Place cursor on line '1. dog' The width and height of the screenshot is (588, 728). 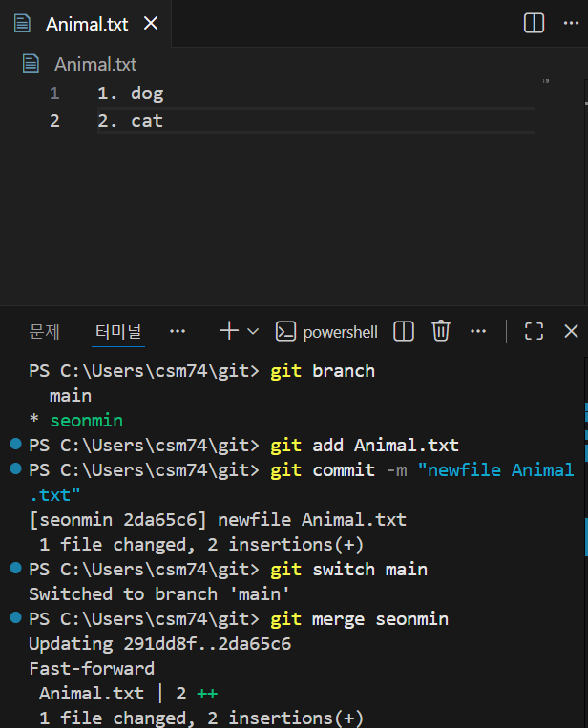coord(131,94)
